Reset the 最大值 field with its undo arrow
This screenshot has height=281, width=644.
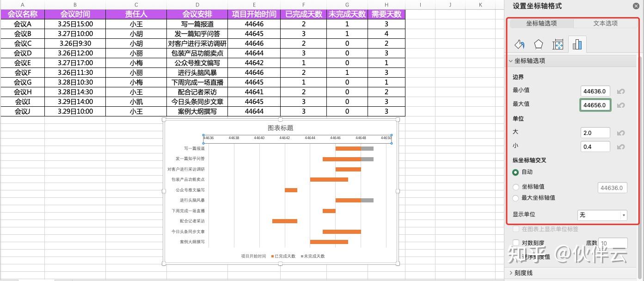621,105
